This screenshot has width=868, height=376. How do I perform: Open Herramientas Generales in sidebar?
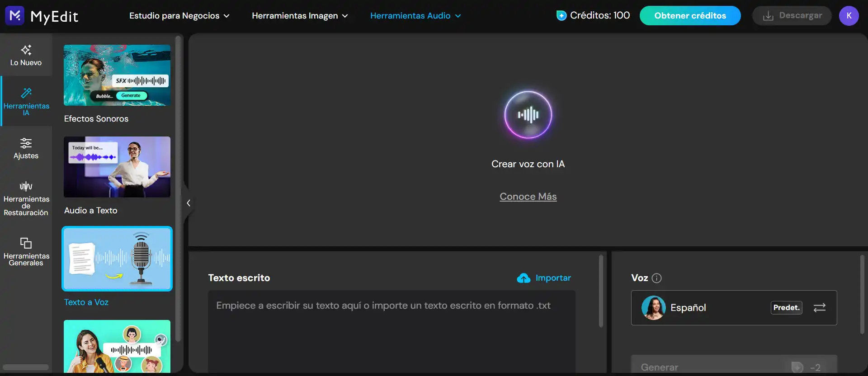pos(26,251)
